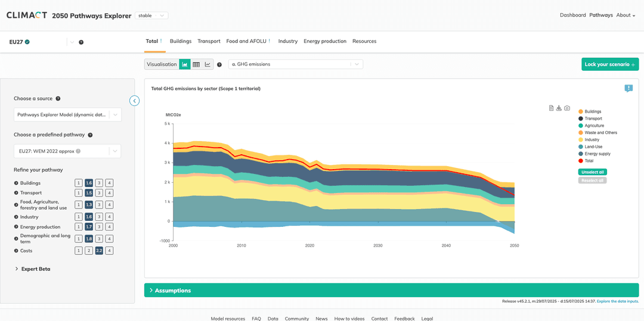The width and height of the screenshot is (644, 321).
Task: Select the stacked area chart visualisation icon
Action: click(185, 64)
